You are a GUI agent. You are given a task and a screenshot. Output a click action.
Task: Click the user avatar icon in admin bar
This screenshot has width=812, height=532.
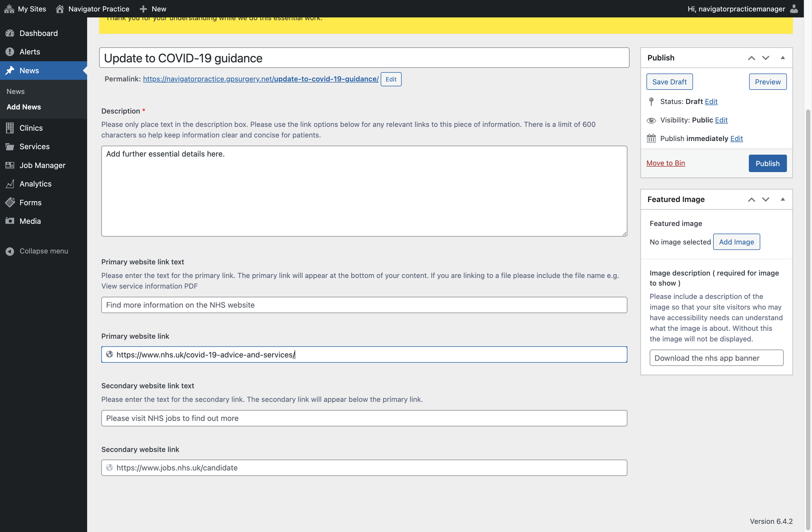click(794, 8)
